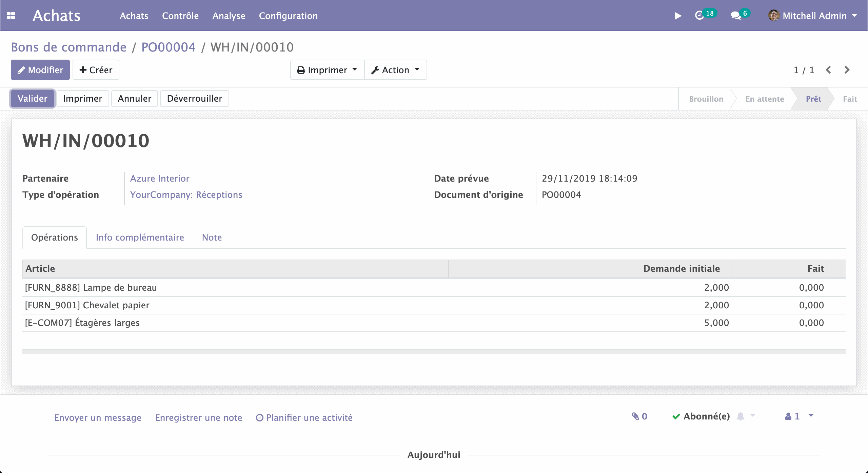Expand the Action dropdown menu
This screenshot has width=868, height=473.
pyautogui.click(x=395, y=70)
